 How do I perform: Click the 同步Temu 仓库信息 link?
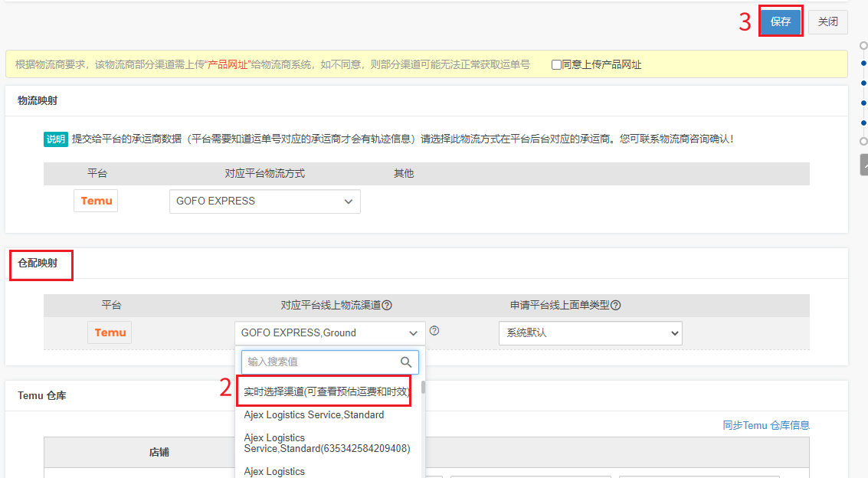pos(765,425)
